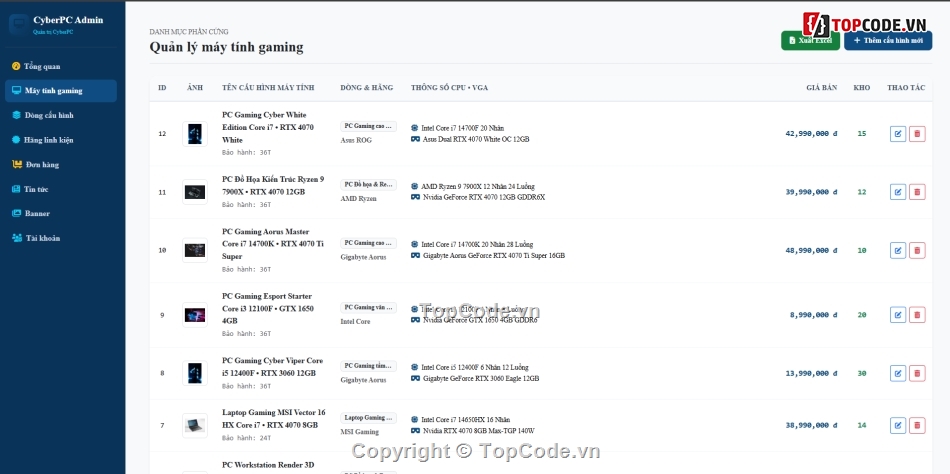The height and width of the screenshot is (474, 950).
Task: Open thumbnail of PC Gaming Cyber White Edition
Action: [195, 133]
